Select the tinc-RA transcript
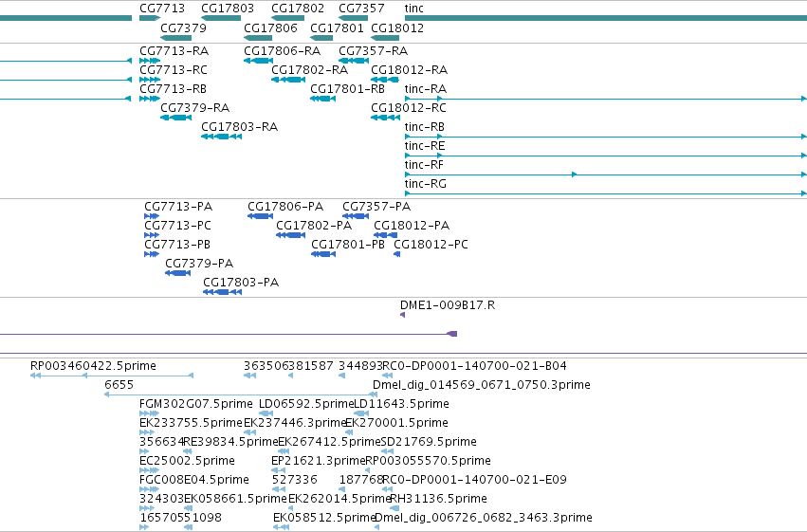Screen dimensions: 807x532 426,89
